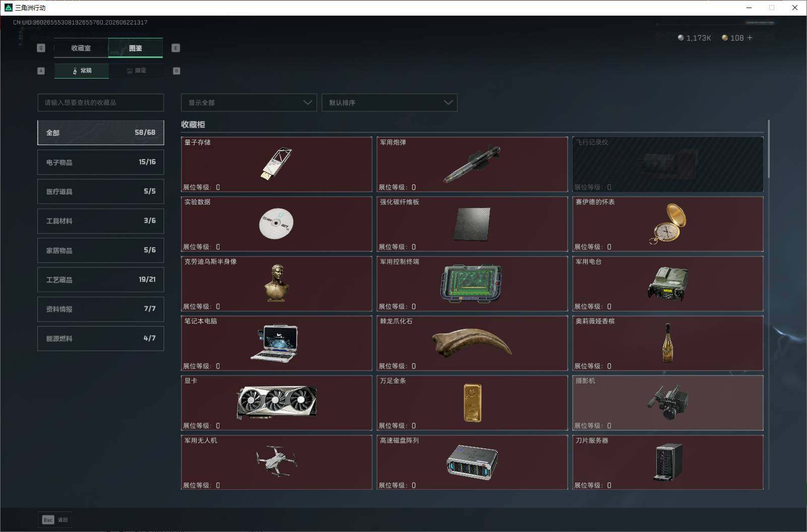This screenshot has width=807, height=532.
Task: Click the 108 currency amount
Action: pyautogui.click(x=737, y=38)
